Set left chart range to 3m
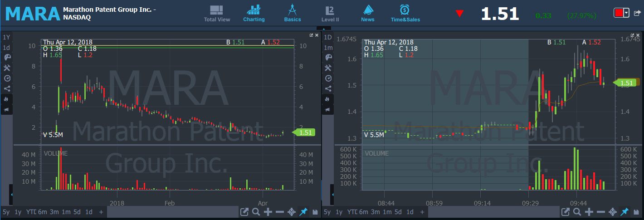The image size is (644, 220). (54, 212)
